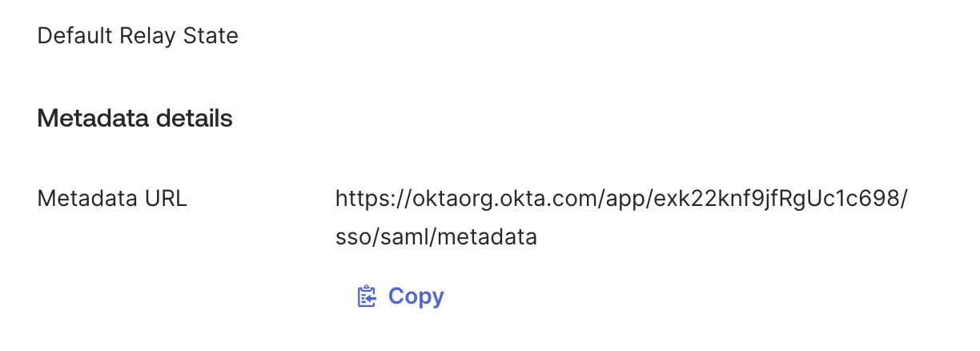Click the https:// prefix of the metadata URL
980x351 pixels.
(372, 198)
